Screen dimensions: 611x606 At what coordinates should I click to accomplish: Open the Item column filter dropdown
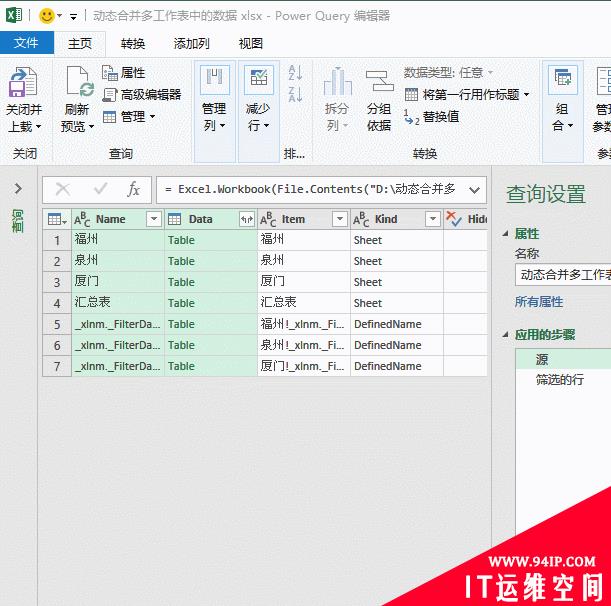pos(340,219)
